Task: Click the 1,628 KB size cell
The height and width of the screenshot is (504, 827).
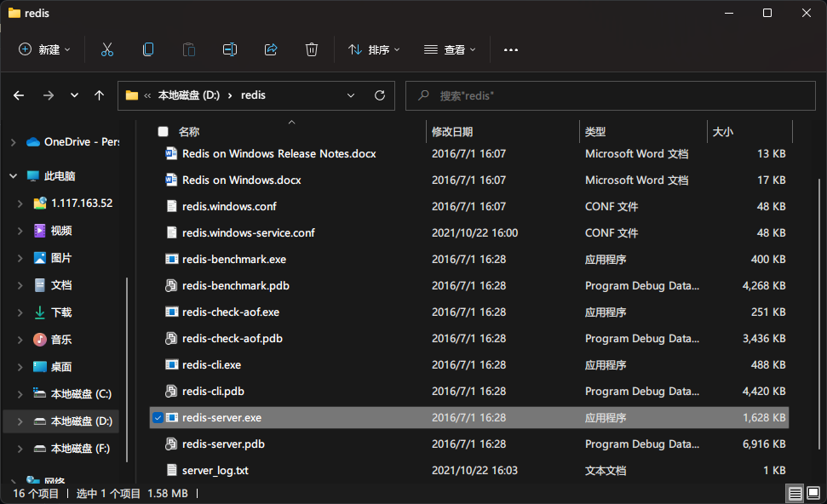Action: 764,417
